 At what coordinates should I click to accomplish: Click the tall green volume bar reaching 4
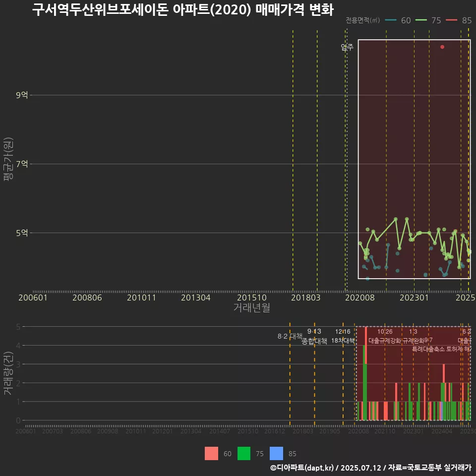[364, 383]
